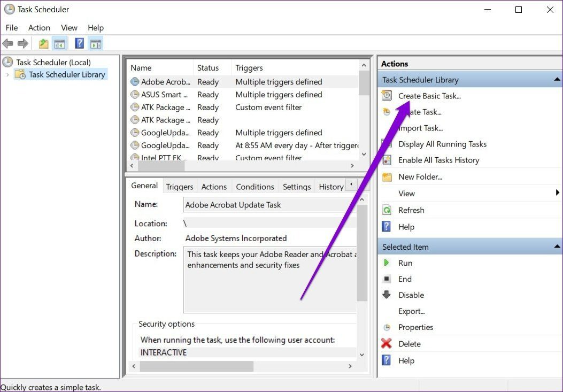Click the Task Scheduler (Local) root icon
This screenshot has width=563, height=392.
click(x=7, y=62)
